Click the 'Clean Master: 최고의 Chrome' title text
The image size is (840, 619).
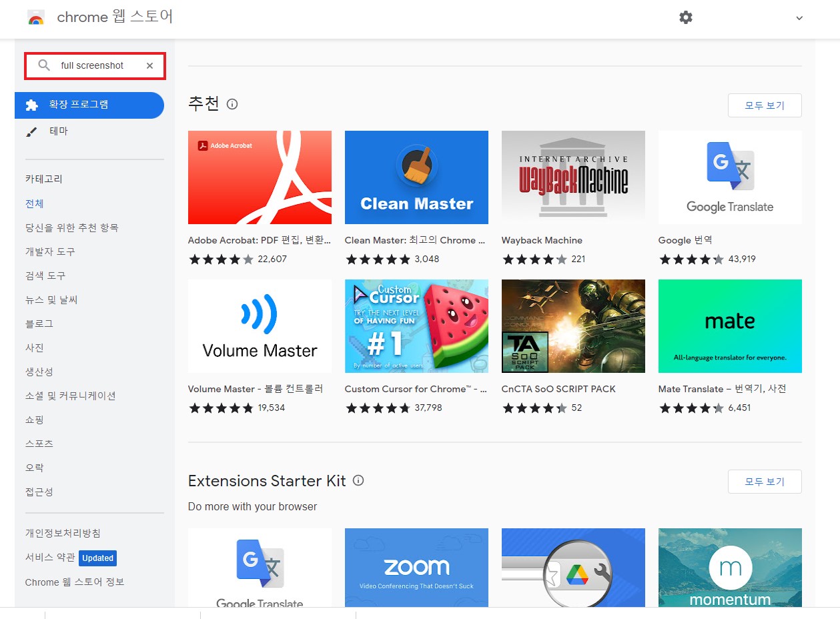(416, 240)
